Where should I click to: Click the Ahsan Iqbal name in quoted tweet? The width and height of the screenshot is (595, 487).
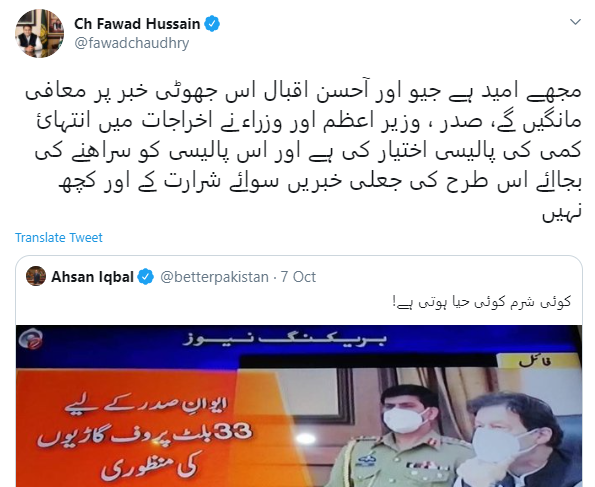tap(92, 277)
